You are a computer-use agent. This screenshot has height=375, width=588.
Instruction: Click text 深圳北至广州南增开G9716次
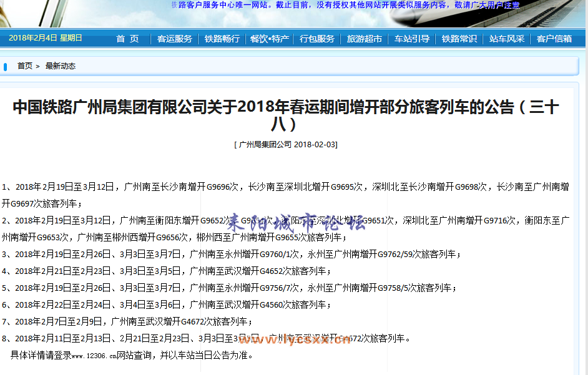point(459,220)
